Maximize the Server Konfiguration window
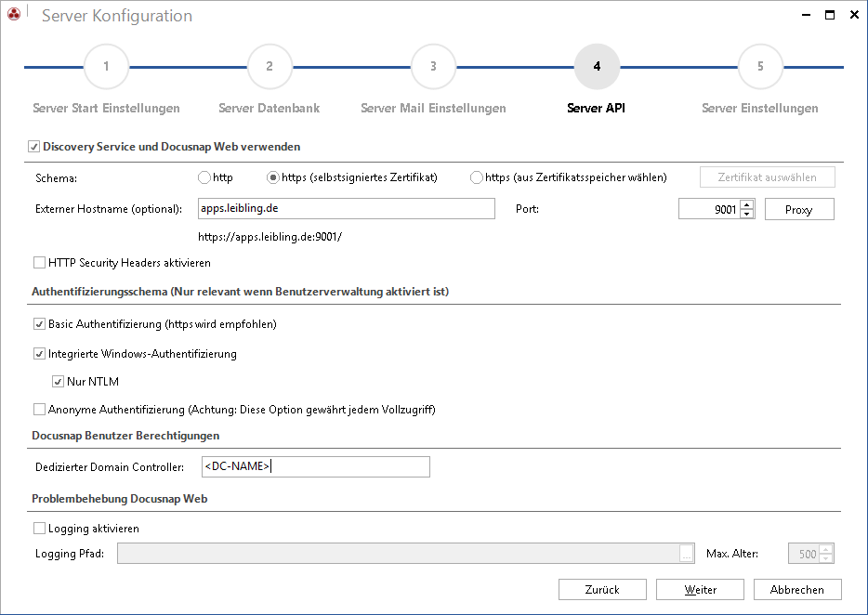Screen dimensions: 868x615 coord(830,15)
